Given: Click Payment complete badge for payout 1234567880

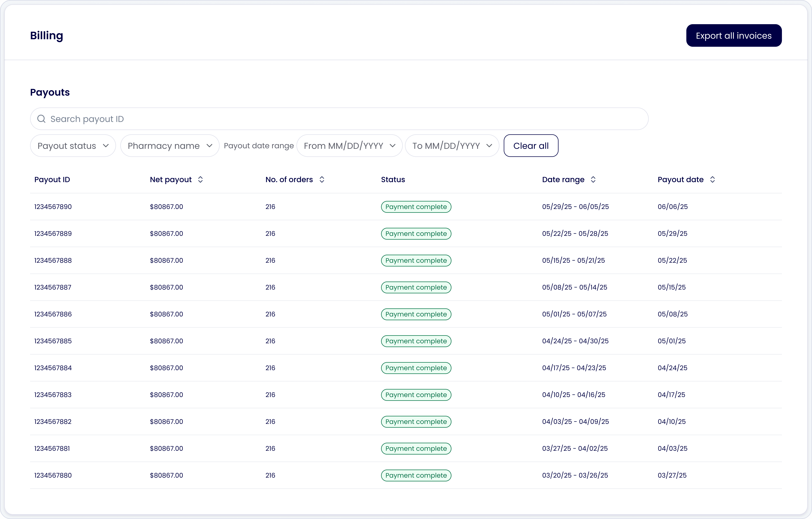Looking at the screenshot, I should [x=416, y=475].
